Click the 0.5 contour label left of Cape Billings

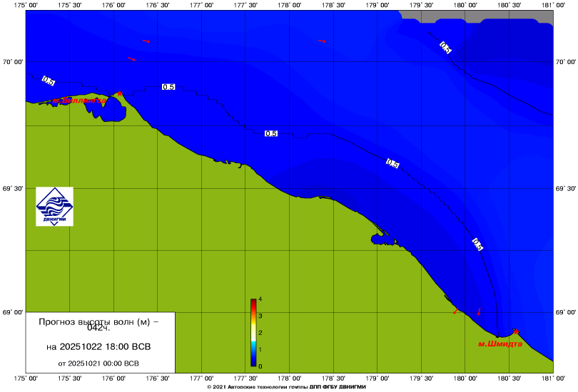[x=49, y=81]
